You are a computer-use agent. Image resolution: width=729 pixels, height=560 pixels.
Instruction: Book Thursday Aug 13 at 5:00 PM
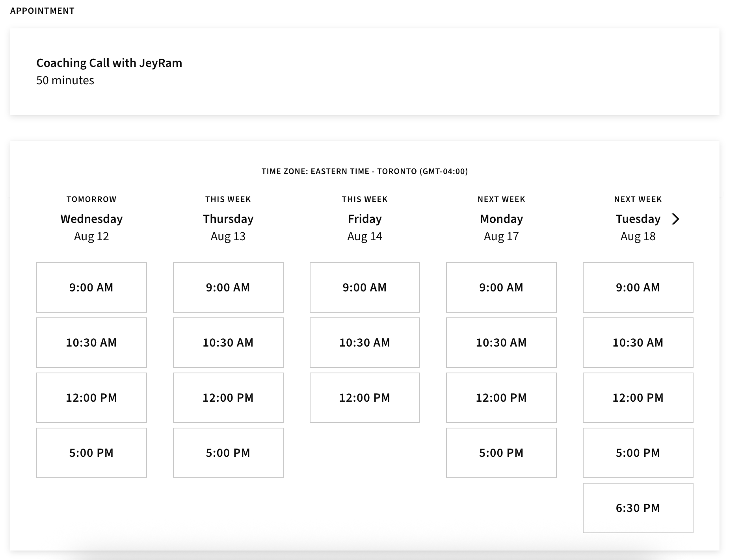(228, 453)
